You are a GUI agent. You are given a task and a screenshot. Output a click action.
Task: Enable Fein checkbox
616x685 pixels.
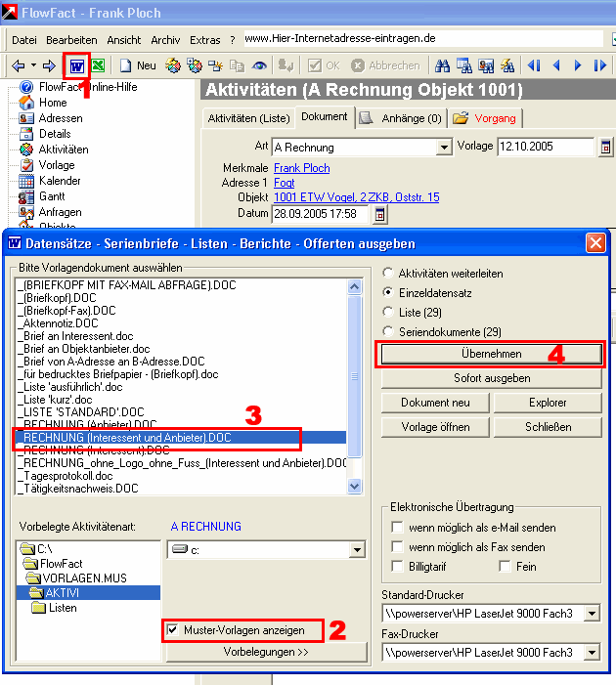click(505, 566)
